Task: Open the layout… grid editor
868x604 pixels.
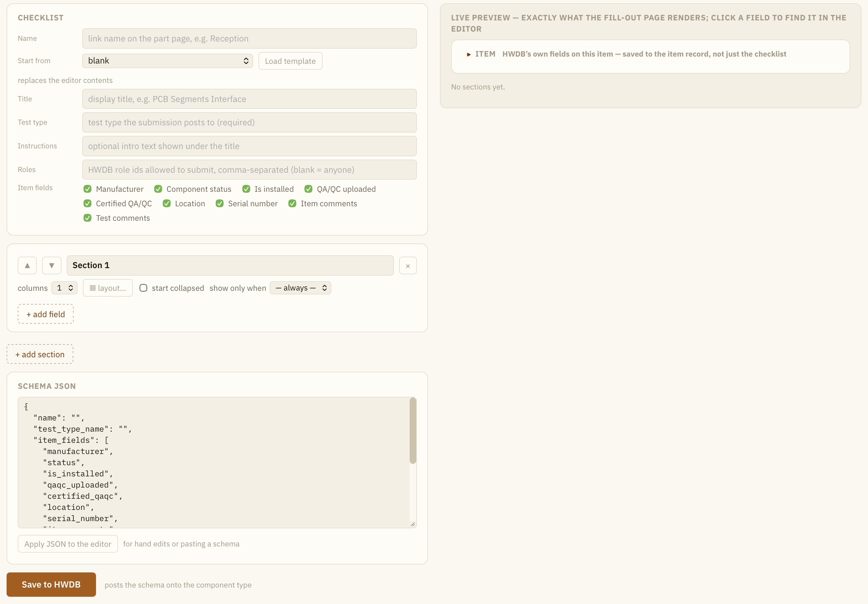Action: tap(108, 288)
